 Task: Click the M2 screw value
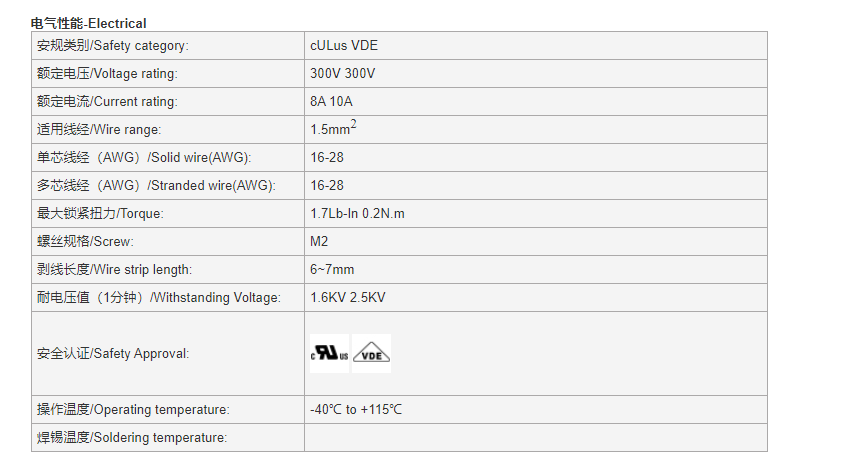coord(319,242)
